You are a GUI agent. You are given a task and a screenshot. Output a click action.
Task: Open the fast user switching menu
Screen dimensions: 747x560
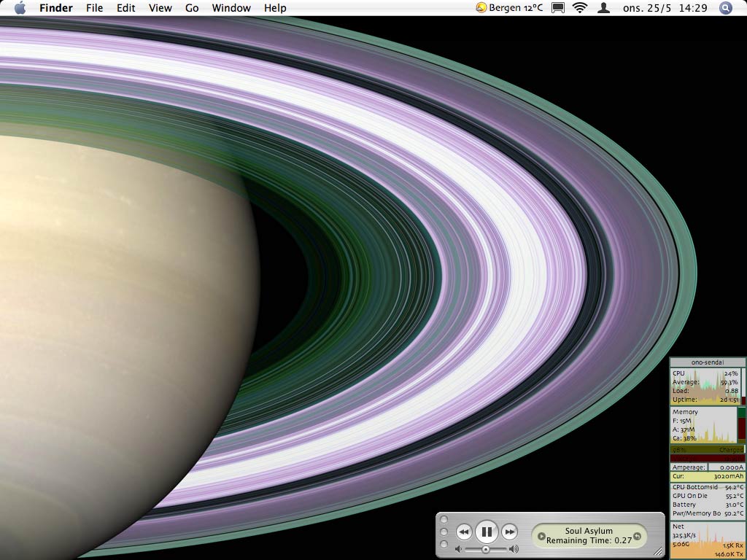coord(603,8)
